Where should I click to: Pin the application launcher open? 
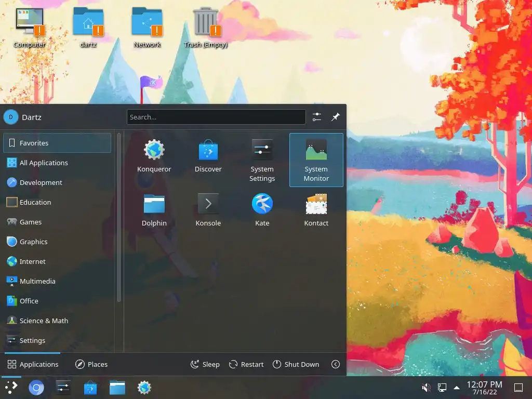pos(336,117)
